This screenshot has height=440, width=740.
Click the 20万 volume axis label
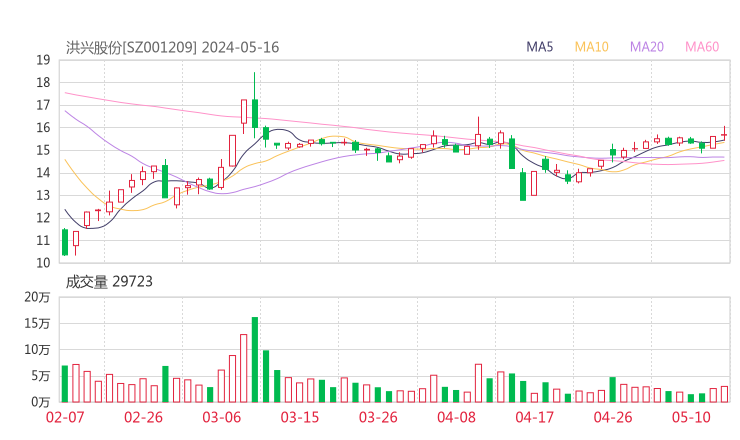(37, 297)
